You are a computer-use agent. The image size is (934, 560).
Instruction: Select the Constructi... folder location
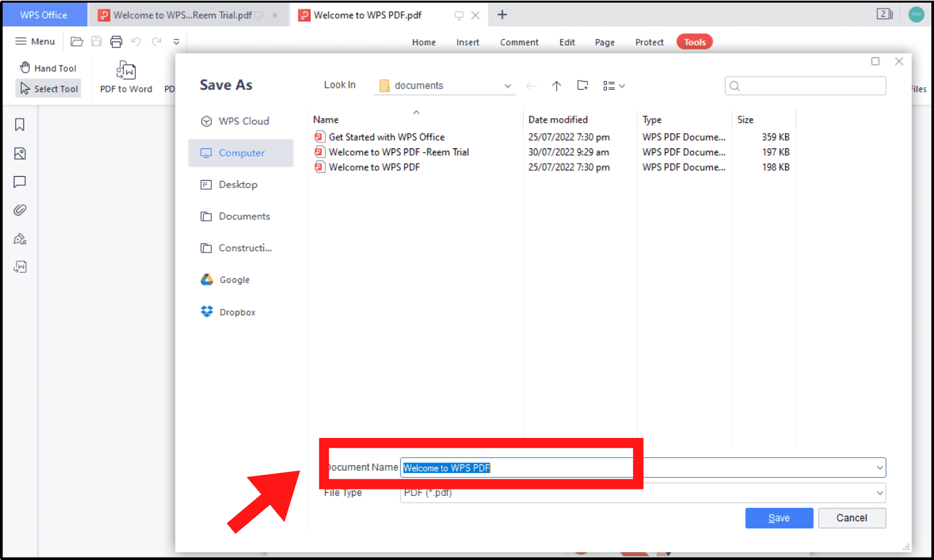(x=241, y=248)
